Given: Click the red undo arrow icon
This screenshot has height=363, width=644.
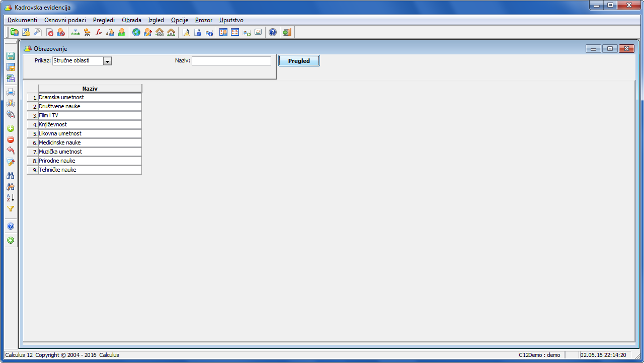Looking at the screenshot, I should (11, 151).
